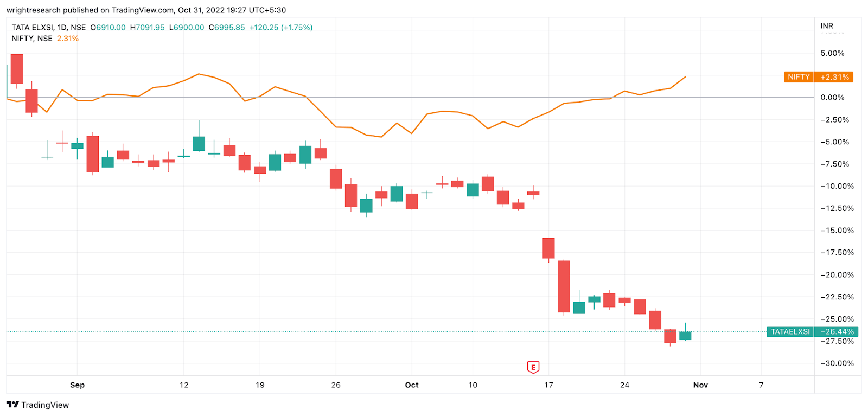
Task: Click the low value L6900.00
Action: pos(187,27)
